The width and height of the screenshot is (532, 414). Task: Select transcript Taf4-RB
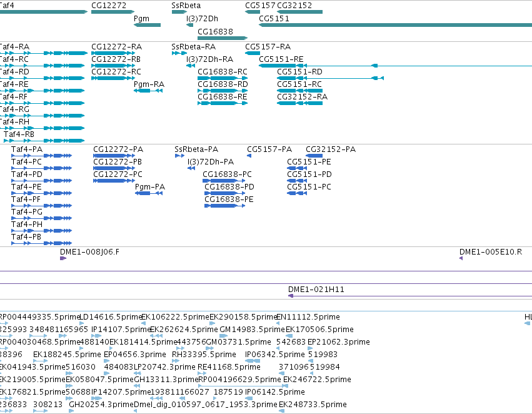[44, 141]
